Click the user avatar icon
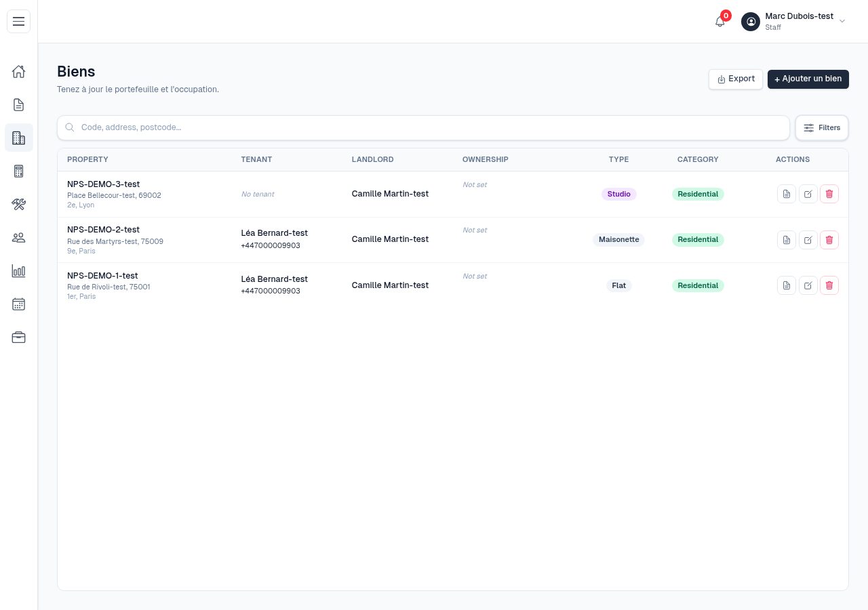 coord(751,22)
